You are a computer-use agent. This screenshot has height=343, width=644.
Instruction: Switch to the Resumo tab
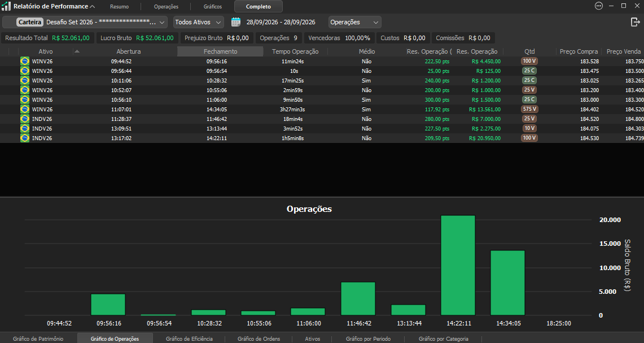point(120,7)
